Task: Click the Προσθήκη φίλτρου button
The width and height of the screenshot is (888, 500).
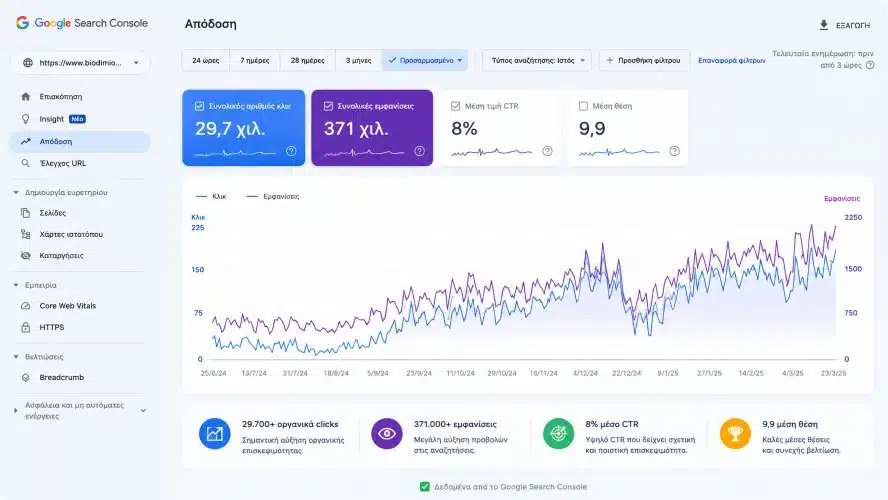Action: (644, 60)
